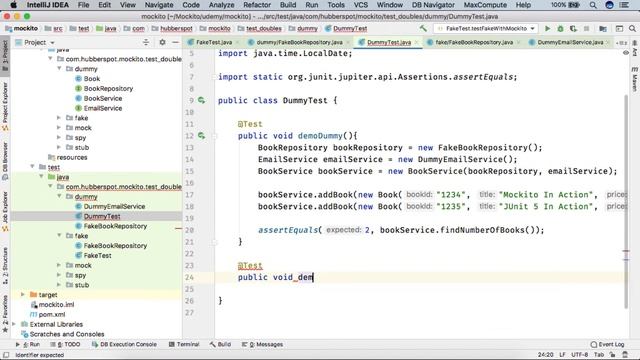Open the Job Explorer side stripe
Screen dimensions: 640x360
pos(5,211)
